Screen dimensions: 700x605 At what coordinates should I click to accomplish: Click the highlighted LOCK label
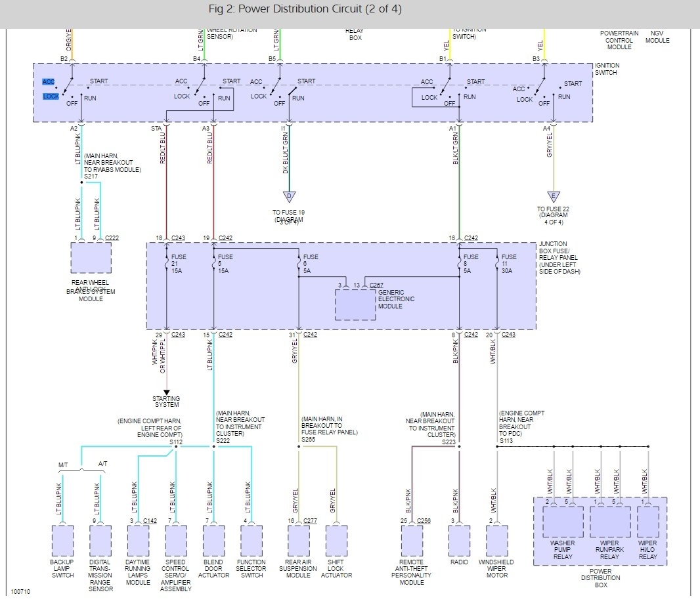pyautogui.click(x=51, y=96)
